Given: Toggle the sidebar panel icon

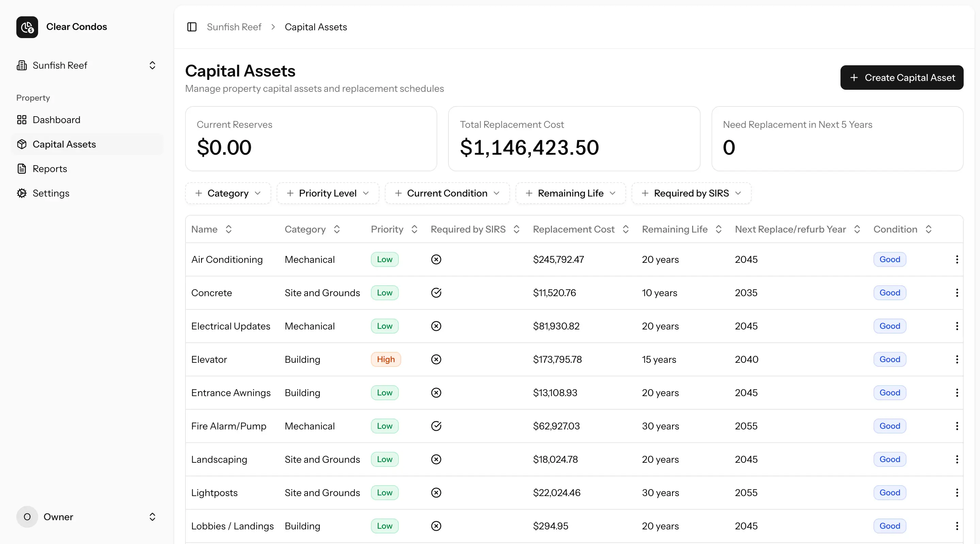Looking at the screenshot, I should [192, 27].
